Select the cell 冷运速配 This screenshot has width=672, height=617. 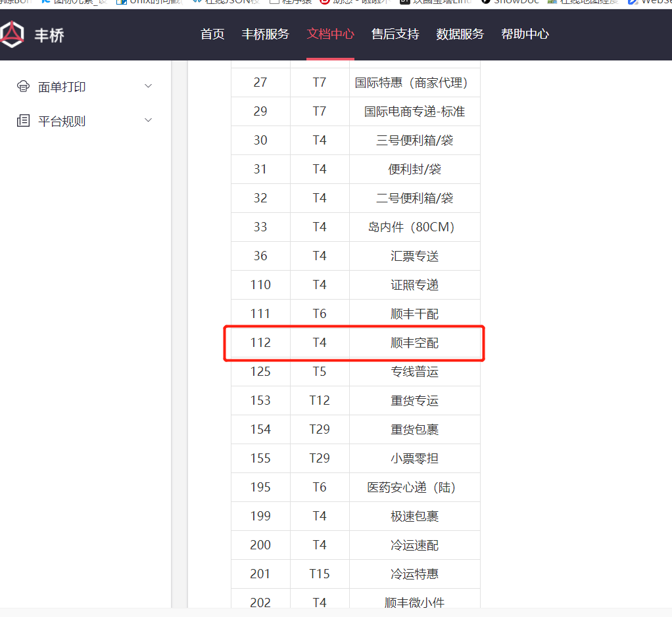click(414, 545)
